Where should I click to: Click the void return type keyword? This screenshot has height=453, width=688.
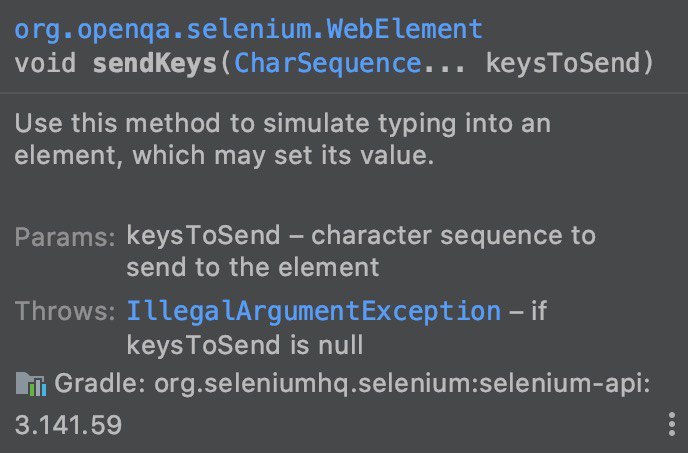point(45,63)
